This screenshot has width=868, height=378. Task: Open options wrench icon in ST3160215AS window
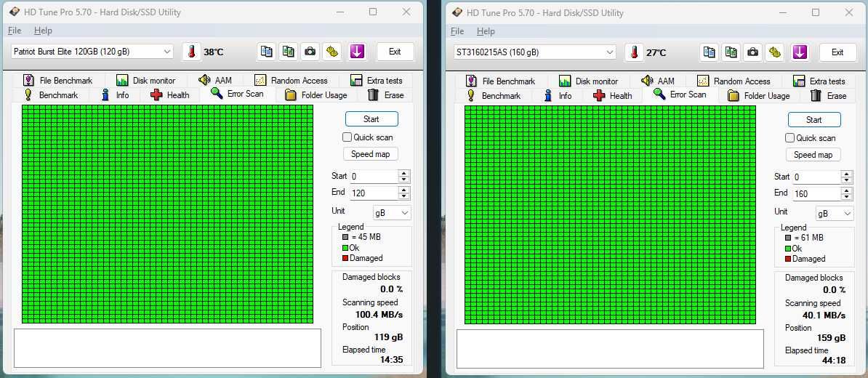pyautogui.click(x=775, y=52)
